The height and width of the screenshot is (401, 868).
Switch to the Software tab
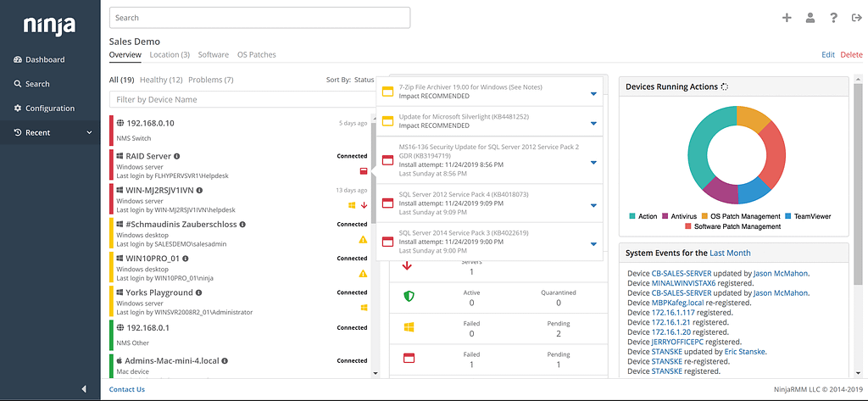[x=213, y=55]
